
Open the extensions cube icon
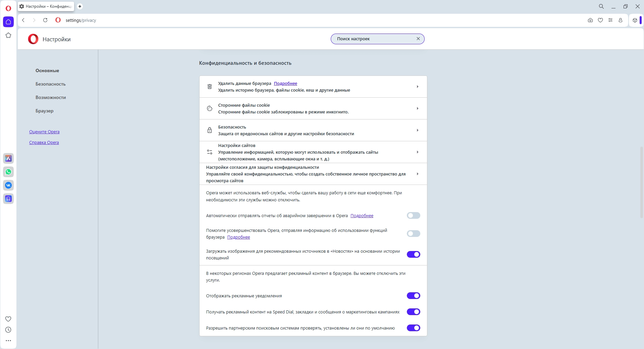point(635,20)
